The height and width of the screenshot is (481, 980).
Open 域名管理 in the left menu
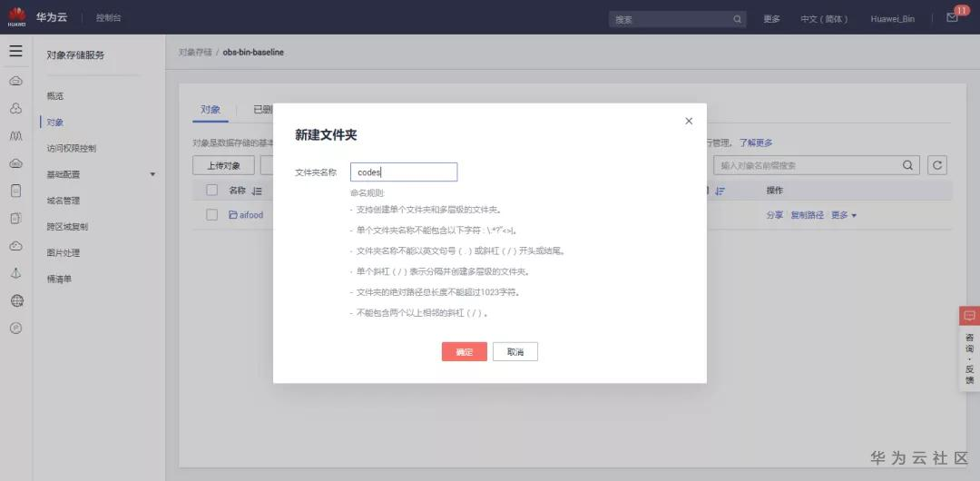pyautogui.click(x=64, y=201)
